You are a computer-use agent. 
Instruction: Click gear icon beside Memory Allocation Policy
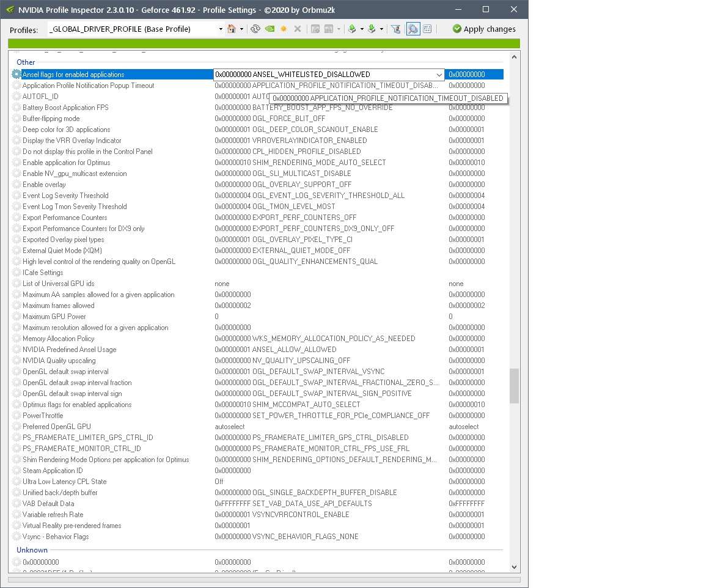pyautogui.click(x=16, y=339)
